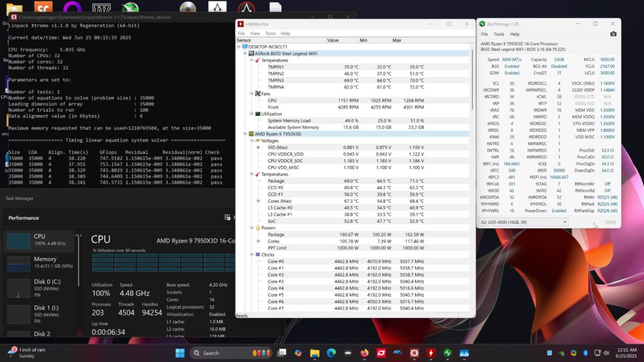
Task: Select the GTA IV desktop shortcut
Action: [x=101, y=8]
